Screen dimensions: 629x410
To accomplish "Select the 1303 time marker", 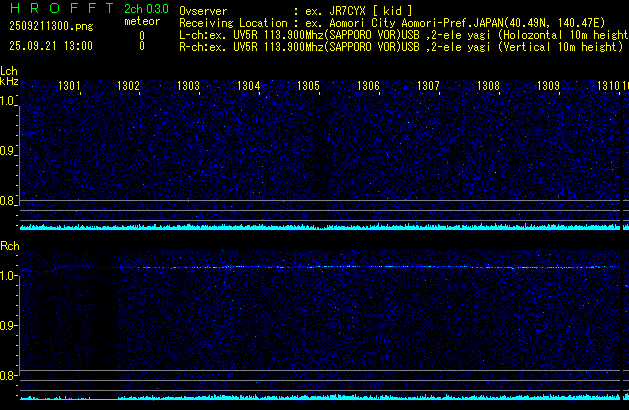I will 189,87.
